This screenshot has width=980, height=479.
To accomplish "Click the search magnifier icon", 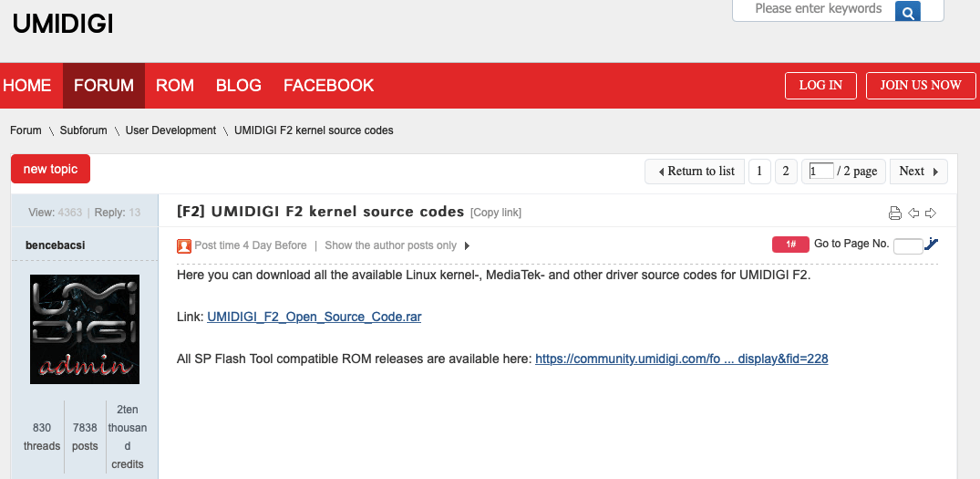I will click(x=907, y=11).
